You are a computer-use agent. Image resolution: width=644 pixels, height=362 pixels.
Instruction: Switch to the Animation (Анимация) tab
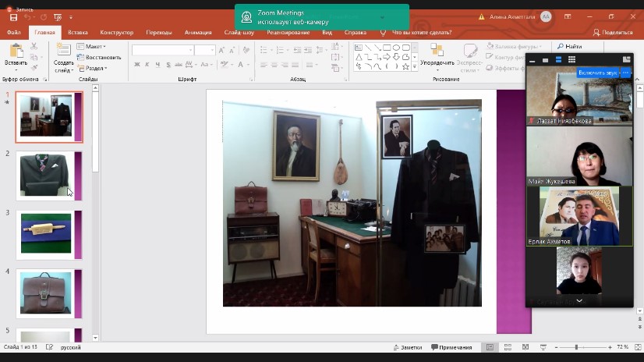[198, 33]
